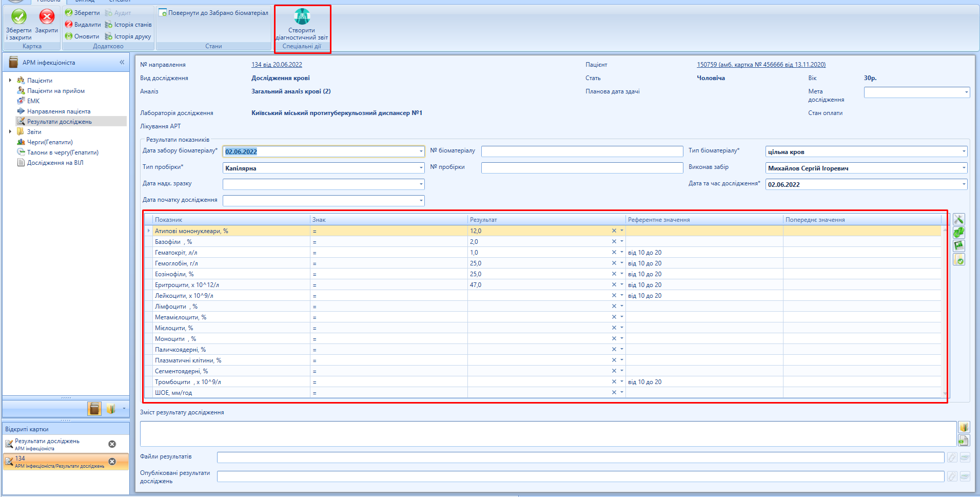This screenshot has height=497, width=980.
Task: Open Дата надх. зразку dropdown arrow
Action: 421,184
